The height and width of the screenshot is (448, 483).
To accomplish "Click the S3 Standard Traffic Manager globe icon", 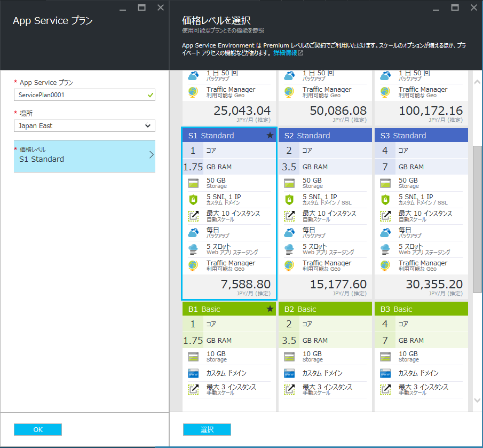I will [385, 265].
